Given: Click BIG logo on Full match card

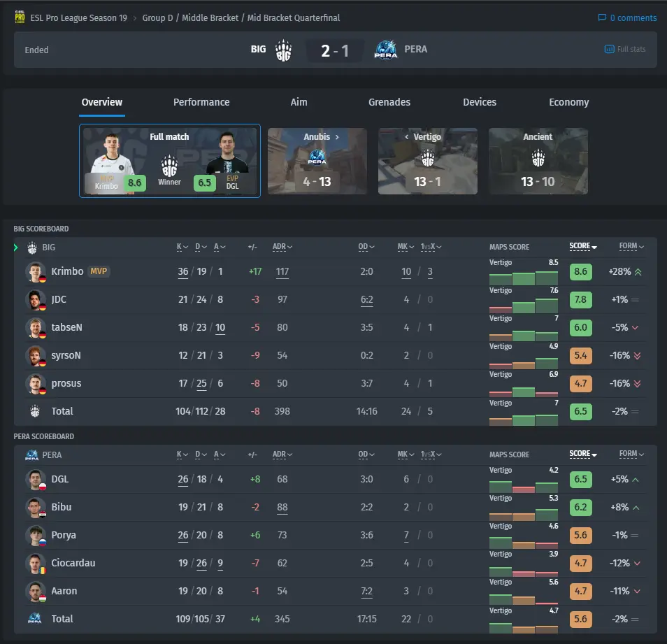Looking at the screenshot, I should point(169,166).
